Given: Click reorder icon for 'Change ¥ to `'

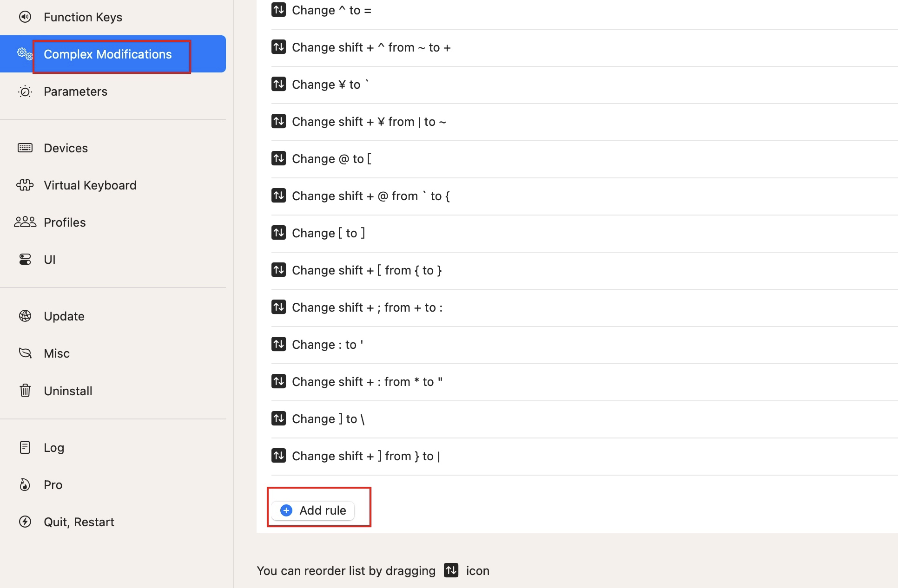Looking at the screenshot, I should (278, 85).
